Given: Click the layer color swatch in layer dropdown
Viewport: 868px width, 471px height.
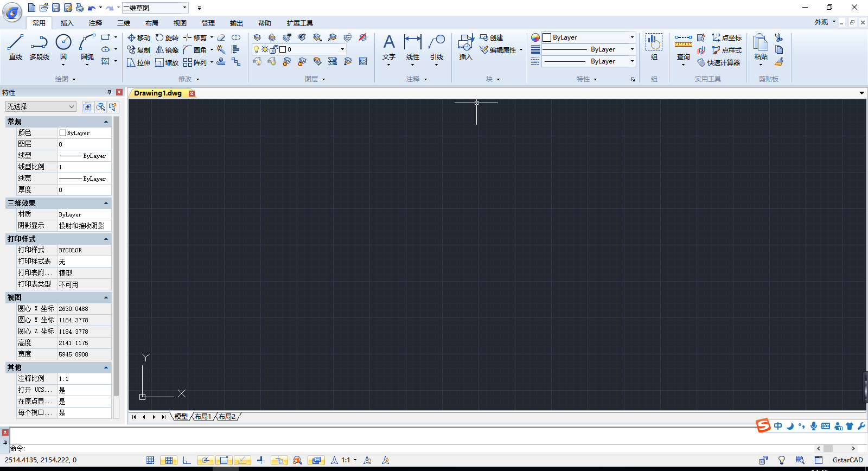Looking at the screenshot, I should 283,49.
